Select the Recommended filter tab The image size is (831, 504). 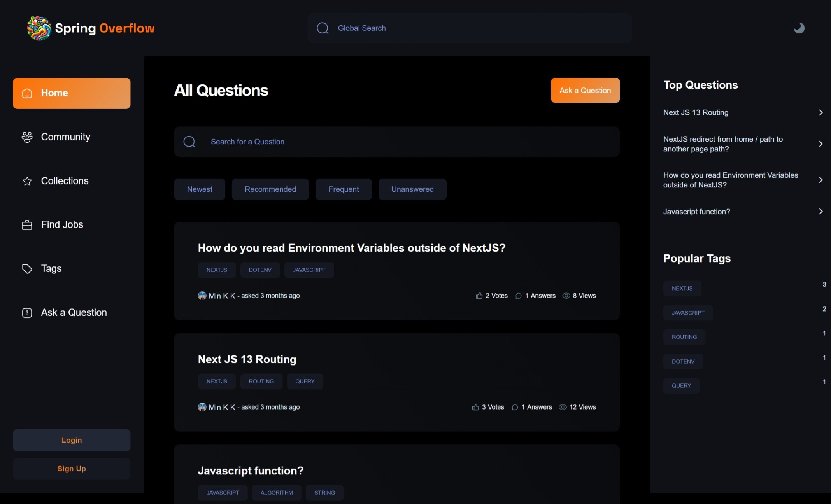[x=270, y=189]
